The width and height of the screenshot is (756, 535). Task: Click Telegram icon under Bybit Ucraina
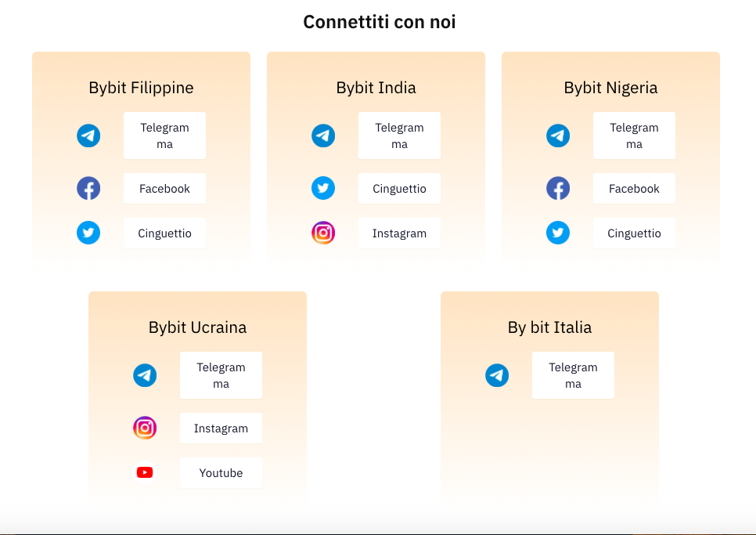tap(145, 375)
